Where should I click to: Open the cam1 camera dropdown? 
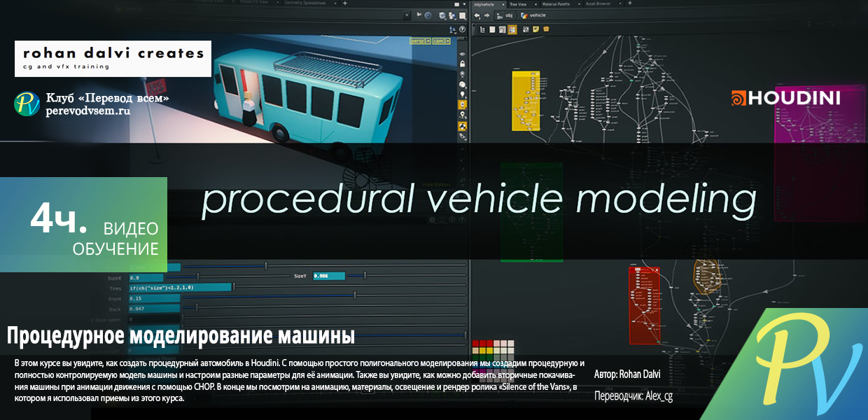(440, 42)
